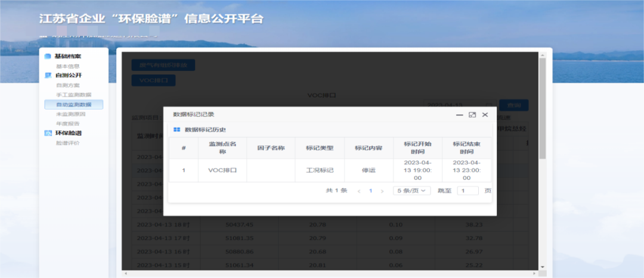This screenshot has height=278, width=644.
Task: Maximize the 数据标记记录 dialog
Action: (x=472, y=114)
